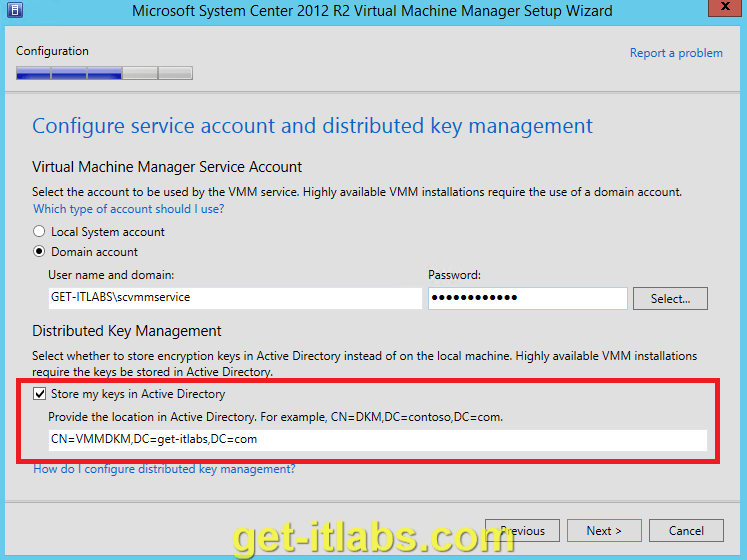The height and width of the screenshot is (560, 747).
Task: Click the setup wizard title bar icon
Action: pos(15,10)
